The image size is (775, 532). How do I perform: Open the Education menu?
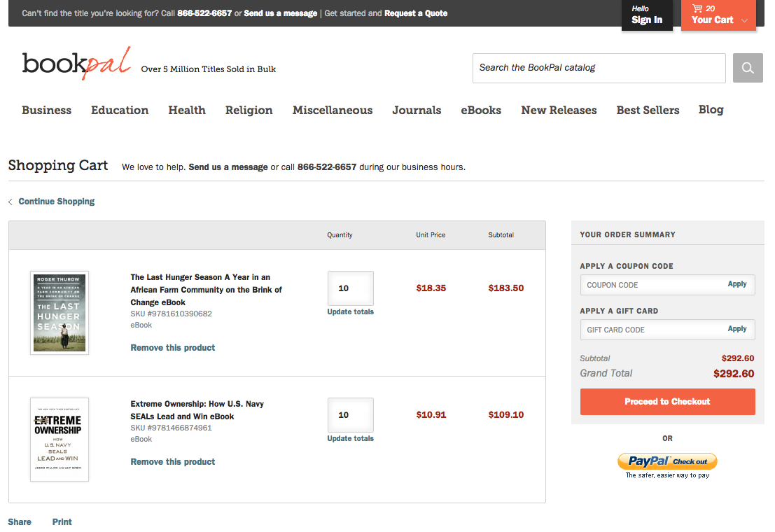120,111
